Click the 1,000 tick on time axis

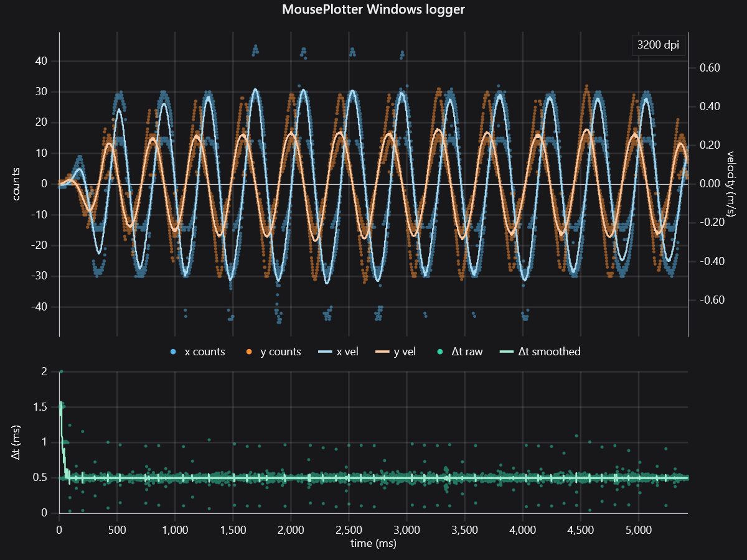[175, 531]
